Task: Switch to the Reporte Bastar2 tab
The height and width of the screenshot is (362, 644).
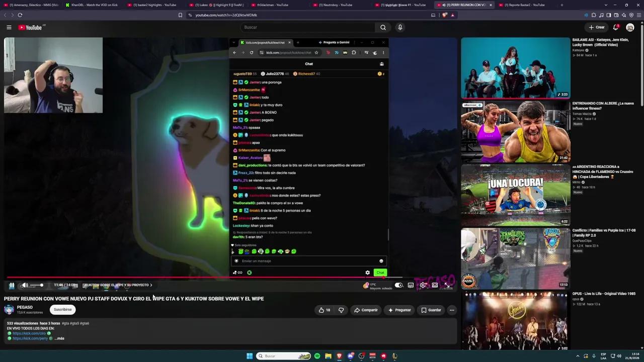Action: [526, 5]
